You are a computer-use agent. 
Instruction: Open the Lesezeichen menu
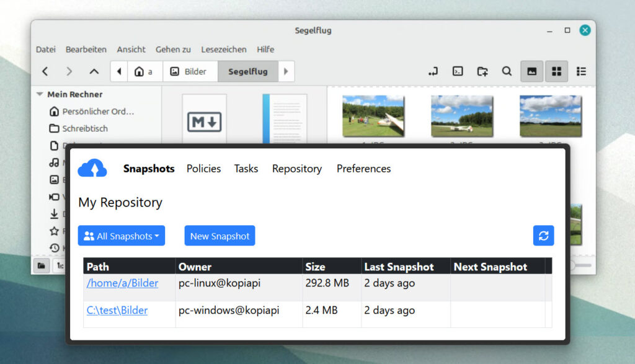(x=224, y=49)
